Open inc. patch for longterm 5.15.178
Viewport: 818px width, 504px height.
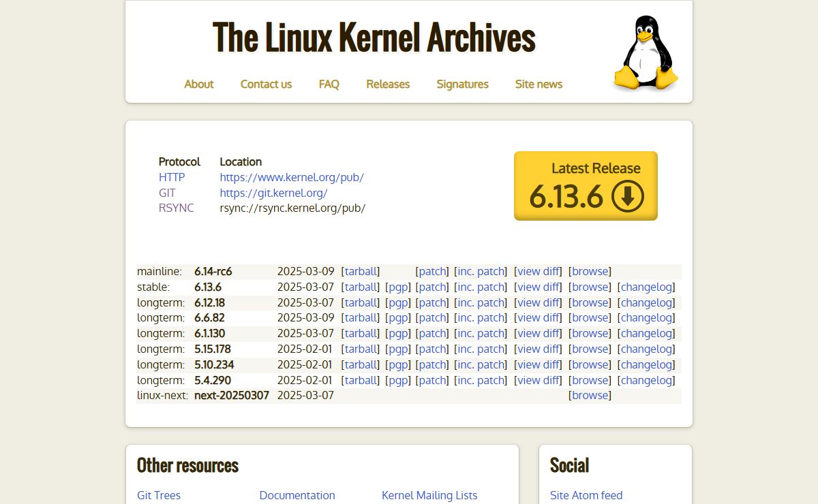(x=481, y=349)
